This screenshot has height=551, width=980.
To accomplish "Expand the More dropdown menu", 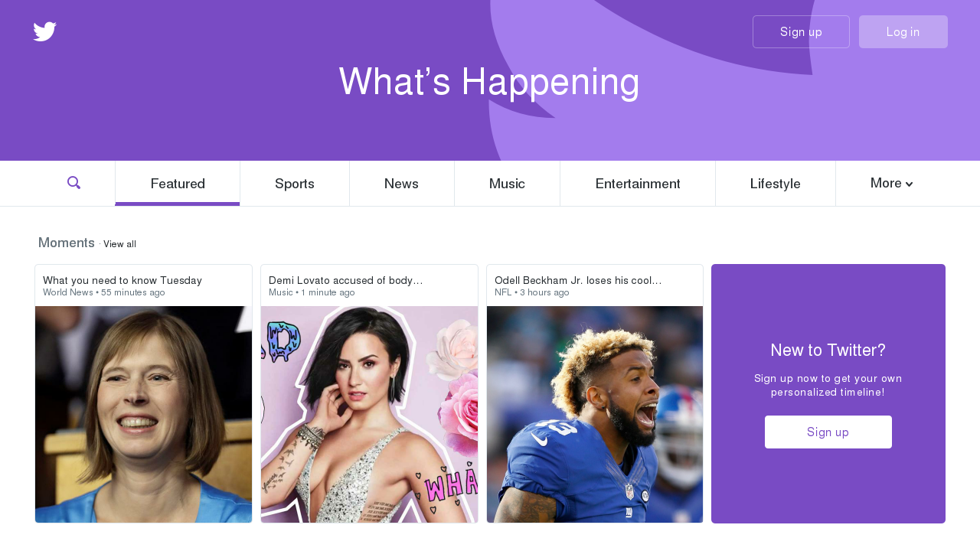I will point(892,184).
